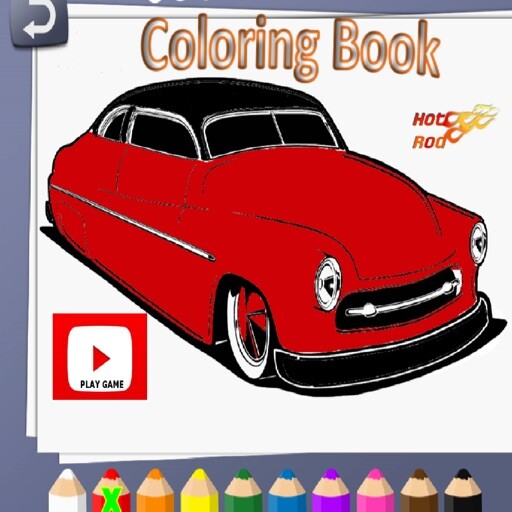Pick the brown colored pencil
Screen dimensions: 512x512
point(419,490)
